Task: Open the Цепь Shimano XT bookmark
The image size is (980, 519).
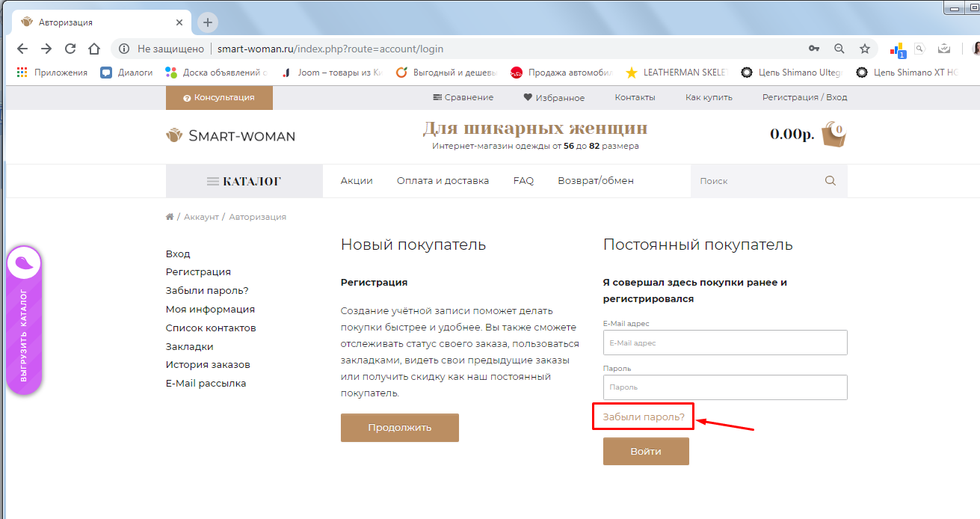Action: tap(907, 73)
